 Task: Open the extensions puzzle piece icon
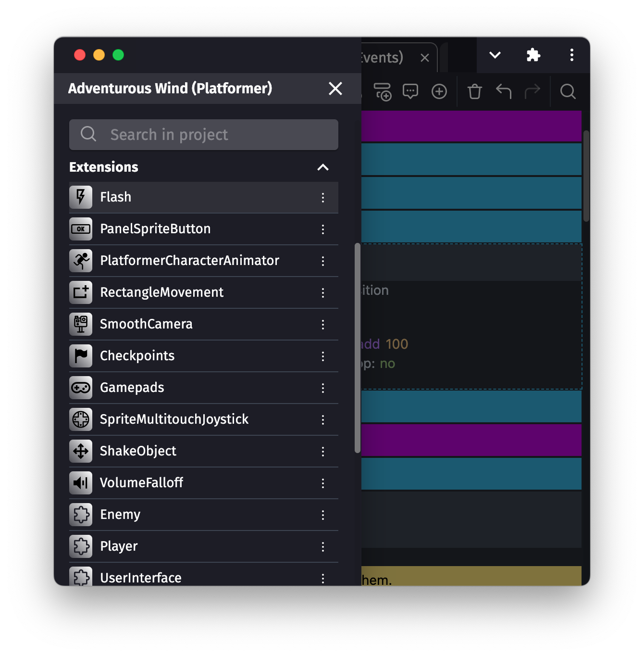(x=533, y=55)
